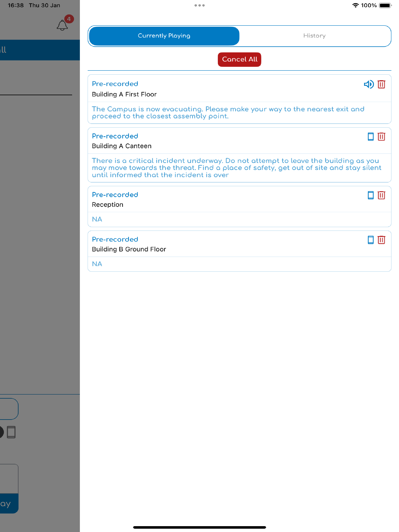The image size is (399, 532).
Task: Select the Reception zone name
Action: 108,205
